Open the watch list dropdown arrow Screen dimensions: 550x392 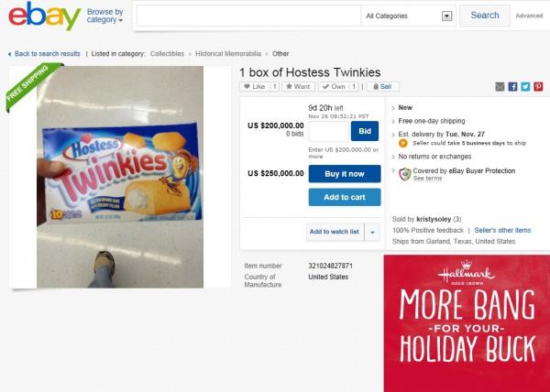(x=372, y=232)
